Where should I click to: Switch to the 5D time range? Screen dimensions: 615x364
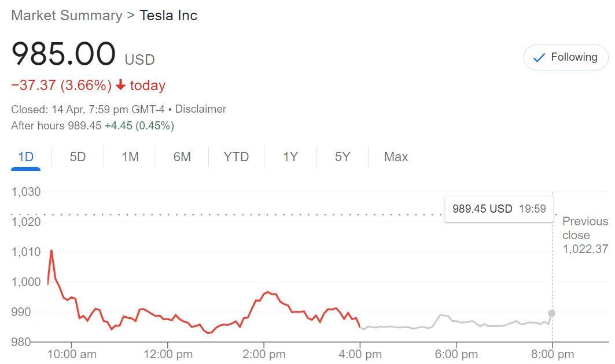click(x=77, y=157)
